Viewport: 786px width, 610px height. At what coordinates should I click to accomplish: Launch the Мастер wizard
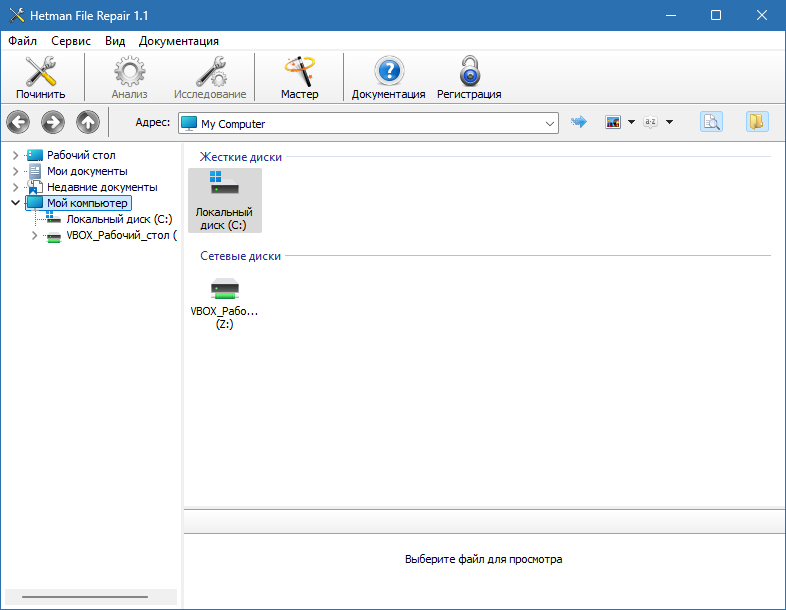(x=299, y=78)
